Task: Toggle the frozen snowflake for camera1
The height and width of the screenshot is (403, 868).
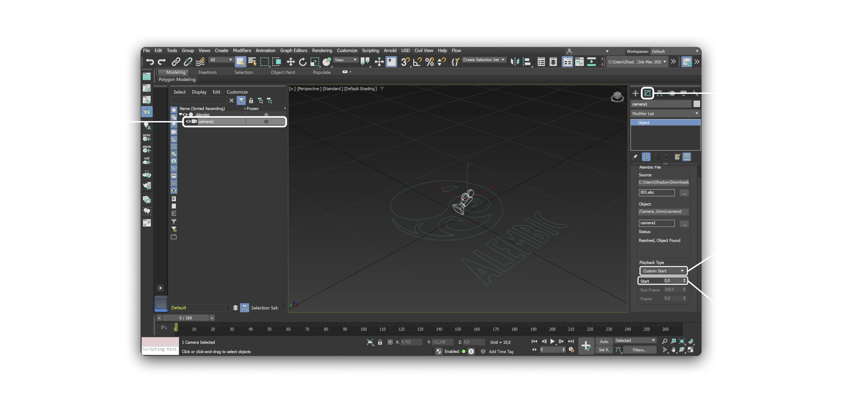Action: 266,121
